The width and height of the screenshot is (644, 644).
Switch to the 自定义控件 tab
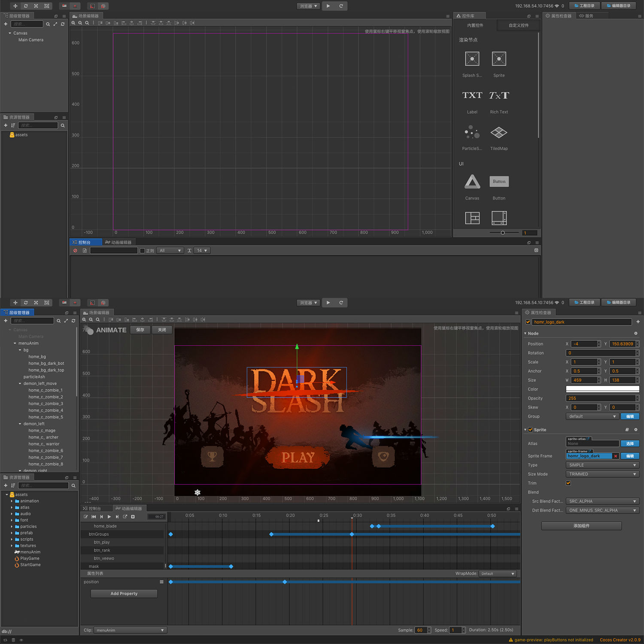pos(518,25)
